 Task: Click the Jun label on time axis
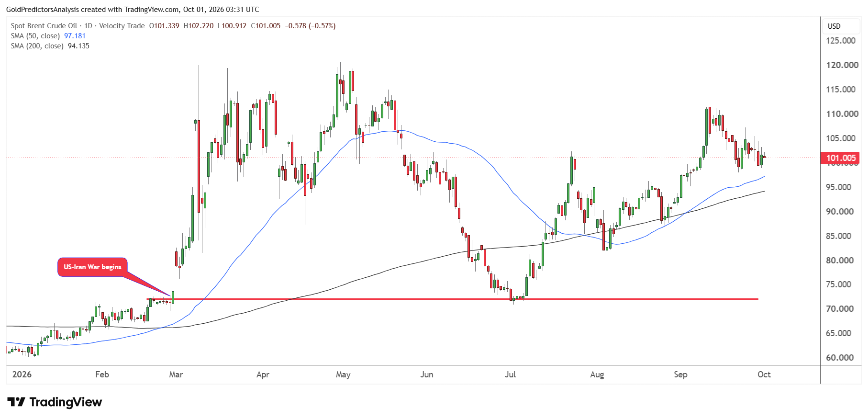tap(427, 375)
